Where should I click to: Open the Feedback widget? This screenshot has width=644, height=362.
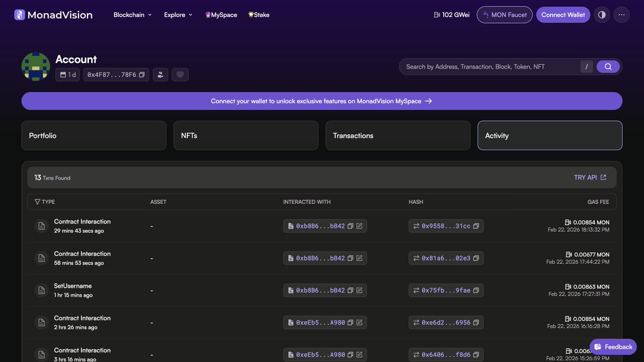tap(613, 347)
